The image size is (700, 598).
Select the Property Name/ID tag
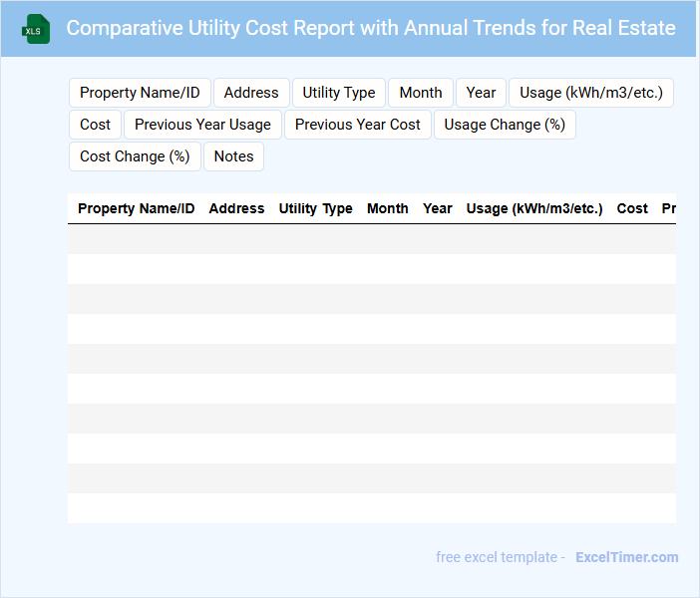[140, 93]
